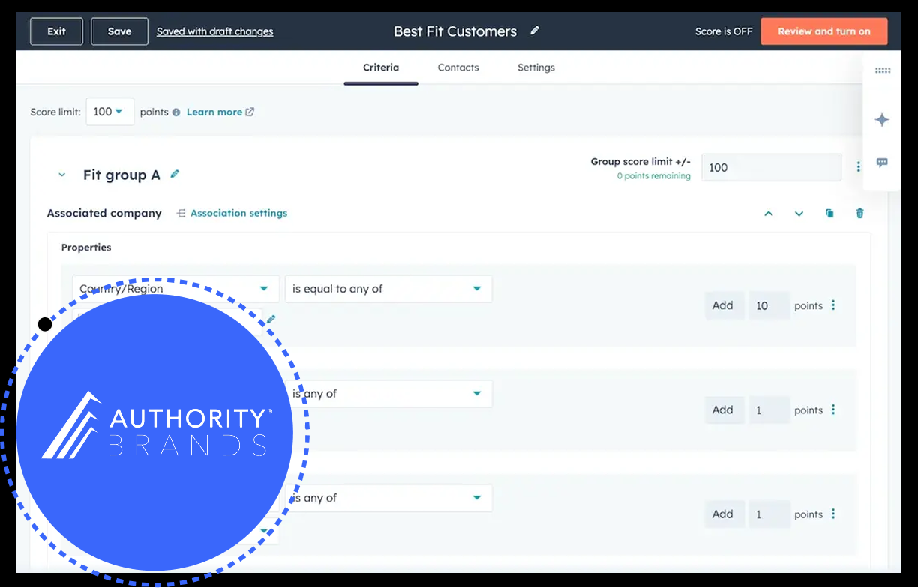Move Associated company section up
918x588 pixels.
click(x=768, y=214)
